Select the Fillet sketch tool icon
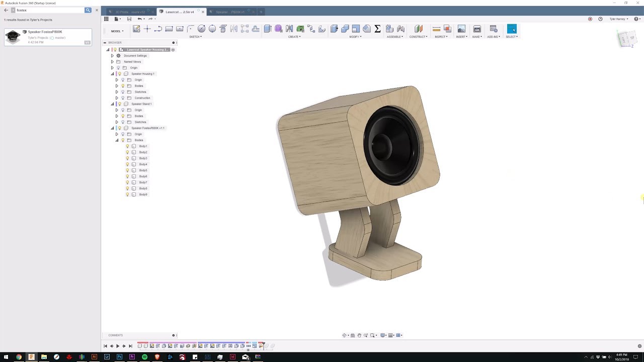 coord(191,29)
